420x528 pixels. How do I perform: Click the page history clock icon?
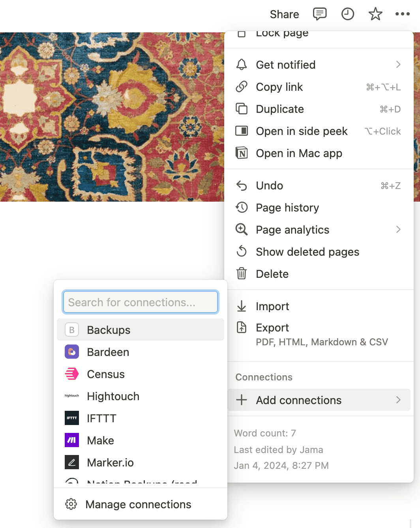coord(348,14)
